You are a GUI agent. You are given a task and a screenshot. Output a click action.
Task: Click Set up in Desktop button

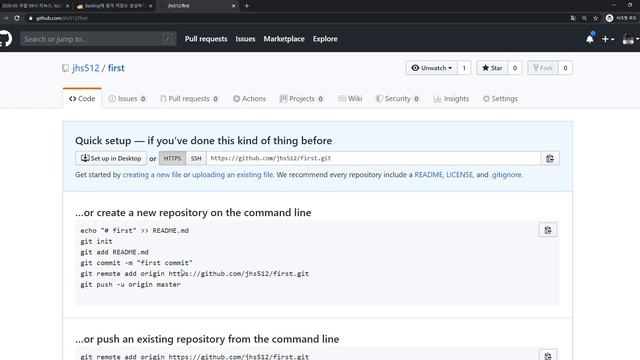111,158
